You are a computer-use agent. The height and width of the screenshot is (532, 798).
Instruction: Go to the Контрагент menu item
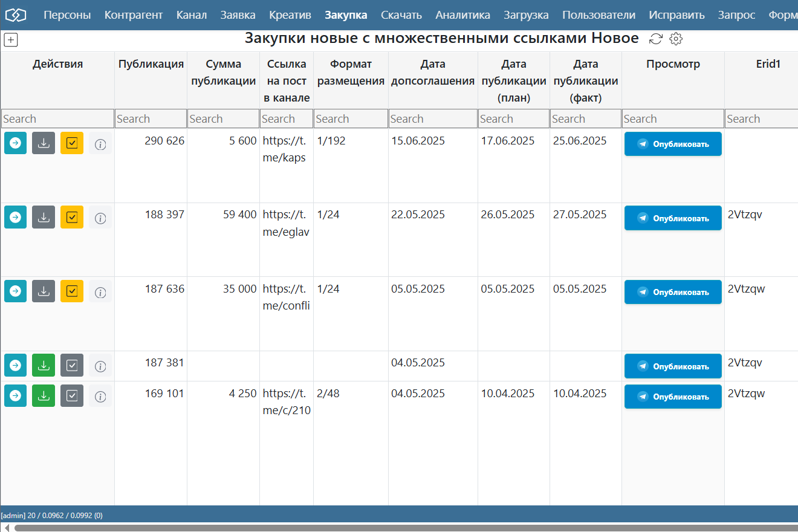point(134,15)
